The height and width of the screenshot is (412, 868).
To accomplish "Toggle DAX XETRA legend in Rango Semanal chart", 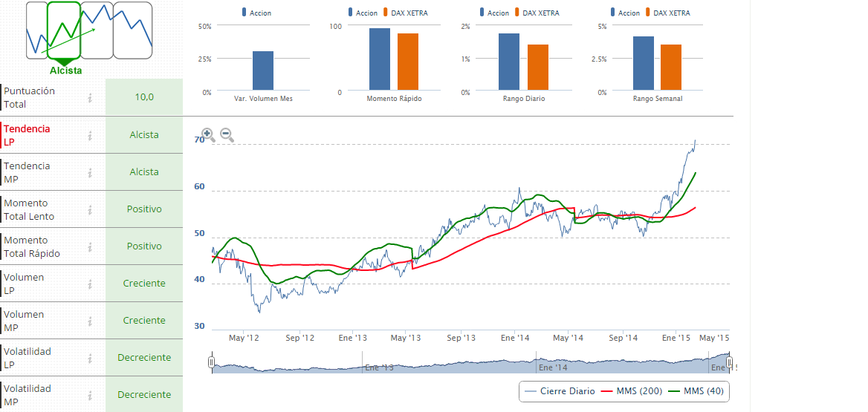I will [670, 13].
